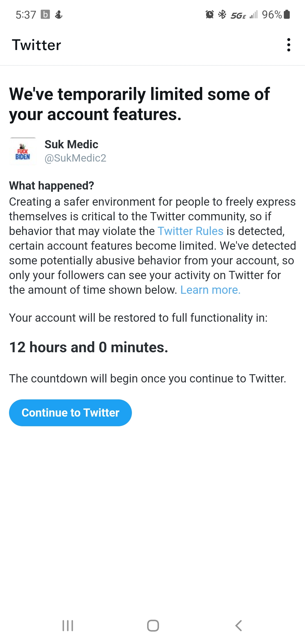Go back using the navigation arrow
The height and width of the screenshot is (644, 305).
click(239, 625)
